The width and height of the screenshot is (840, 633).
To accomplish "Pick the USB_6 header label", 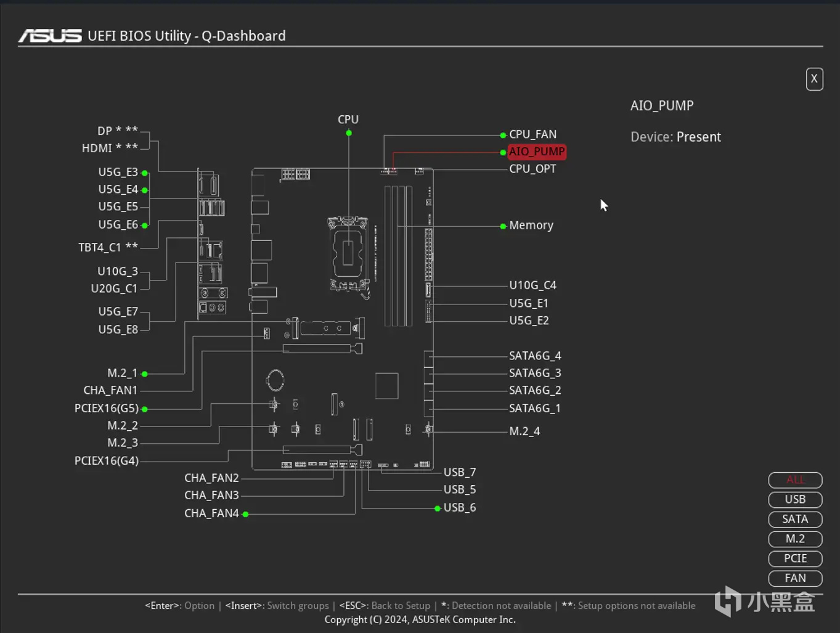I will (x=460, y=508).
